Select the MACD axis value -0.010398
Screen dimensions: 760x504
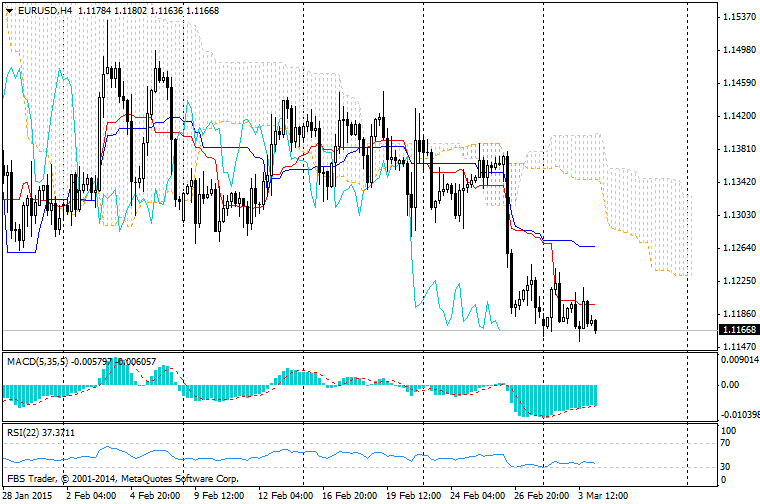740,415
